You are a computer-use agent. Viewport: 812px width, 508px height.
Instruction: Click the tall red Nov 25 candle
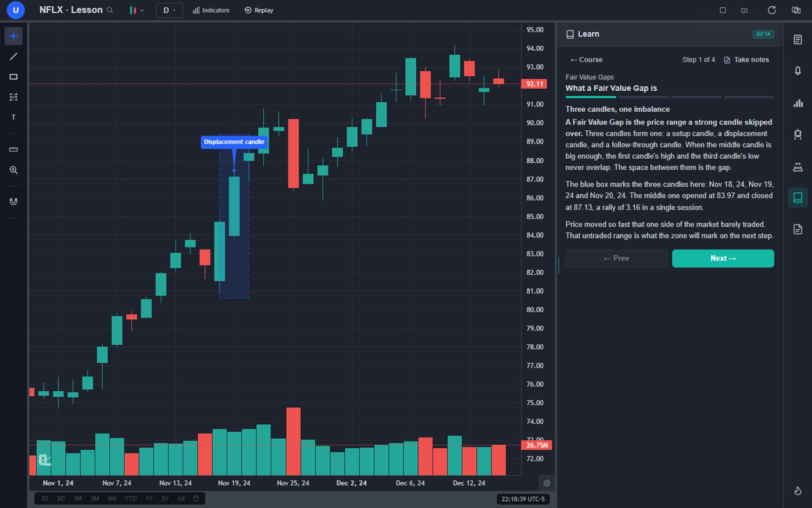pos(293,153)
